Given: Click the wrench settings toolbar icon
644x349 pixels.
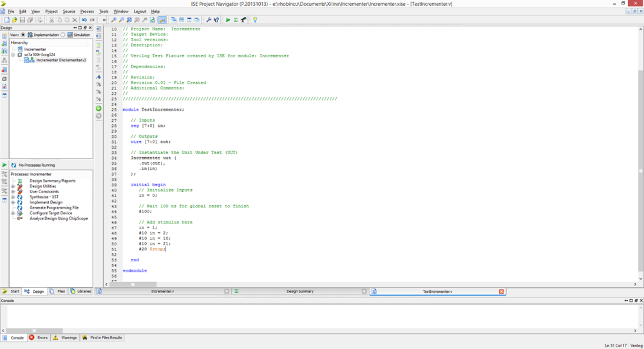Looking at the screenshot, I should 209,20.
